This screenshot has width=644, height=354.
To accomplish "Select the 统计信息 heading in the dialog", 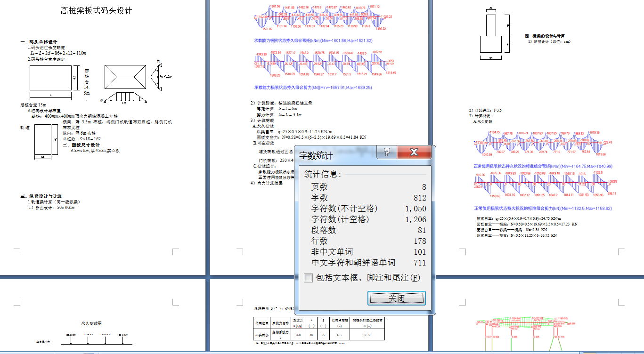I will point(323,174).
